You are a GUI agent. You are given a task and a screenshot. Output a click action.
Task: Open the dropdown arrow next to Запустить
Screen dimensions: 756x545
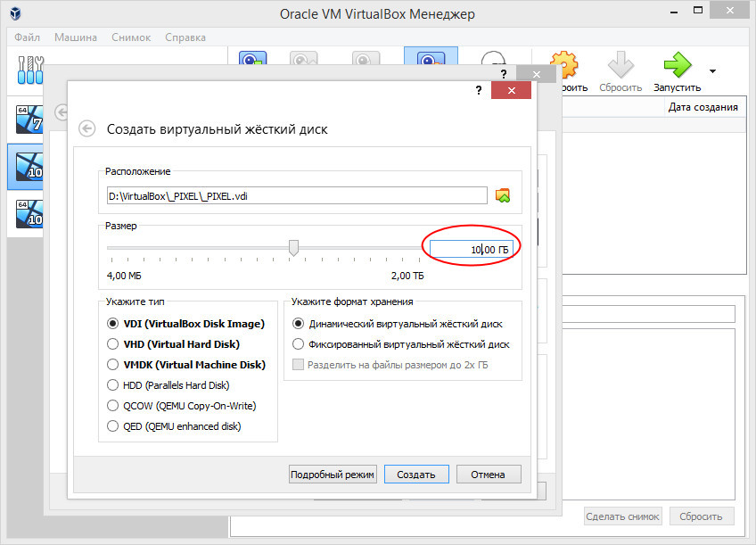(x=712, y=71)
